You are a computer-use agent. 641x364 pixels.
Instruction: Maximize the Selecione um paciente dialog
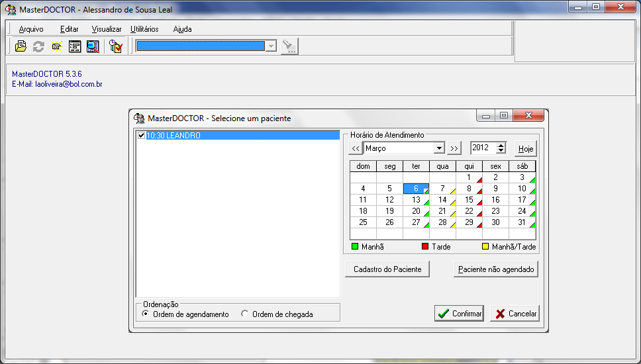pos(504,116)
